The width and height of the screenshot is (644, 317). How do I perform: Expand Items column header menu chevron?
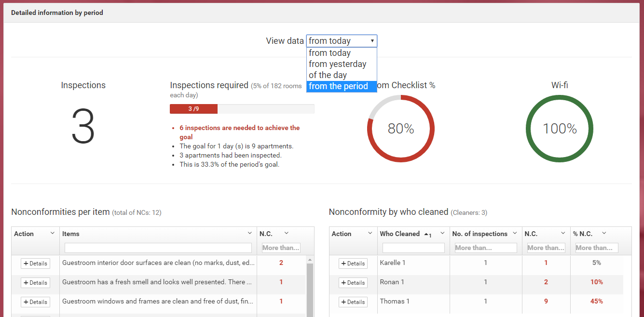tap(249, 233)
